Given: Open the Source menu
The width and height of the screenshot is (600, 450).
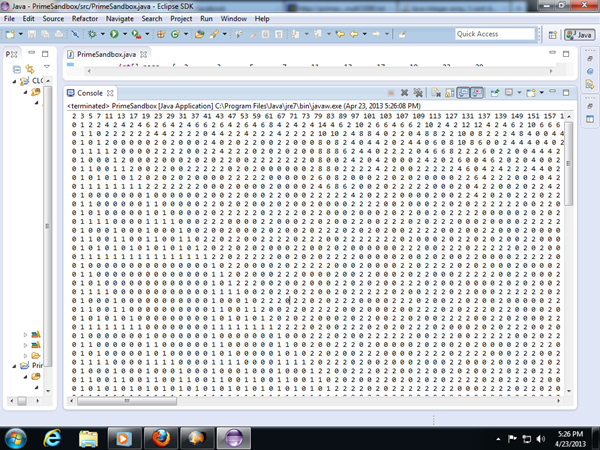Looking at the screenshot, I should click(x=53, y=19).
